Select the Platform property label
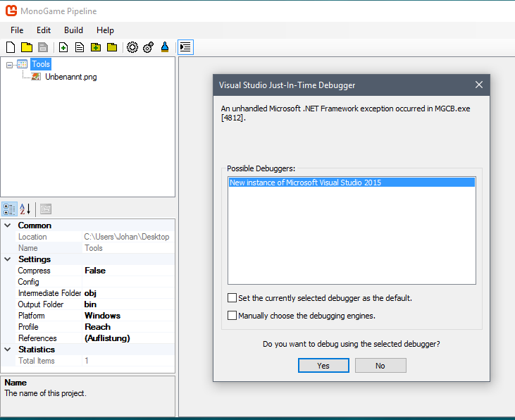Viewport: 515px width, 420px height. pos(32,316)
